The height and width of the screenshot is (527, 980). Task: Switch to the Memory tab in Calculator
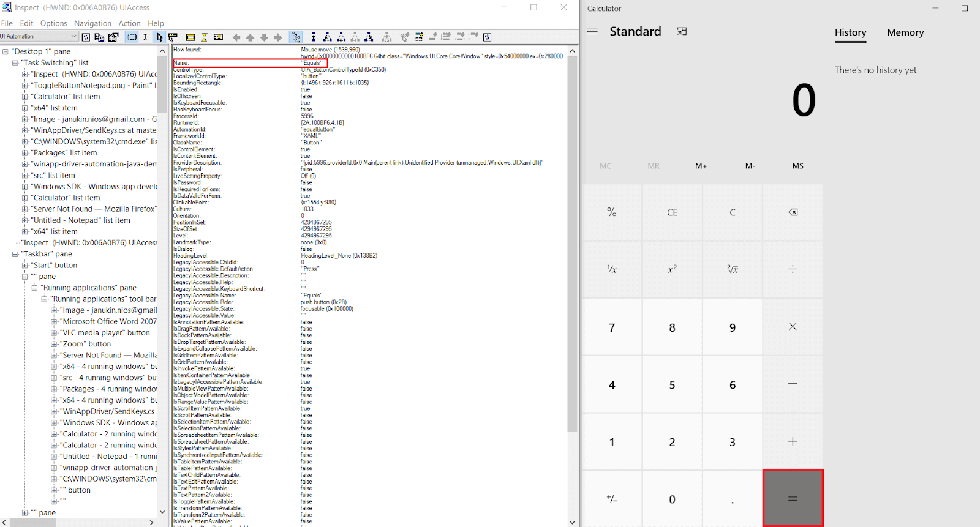pyautogui.click(x=905, y=32)
